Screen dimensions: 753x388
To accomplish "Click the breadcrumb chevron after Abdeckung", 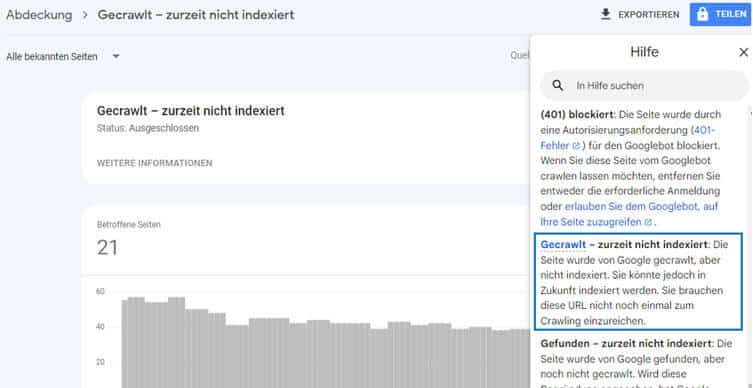I will click(x=85, y=15).
